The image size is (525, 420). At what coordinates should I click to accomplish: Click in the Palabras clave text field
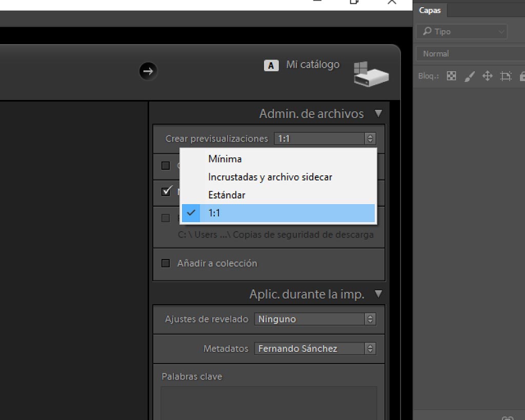tap(269, 403)
